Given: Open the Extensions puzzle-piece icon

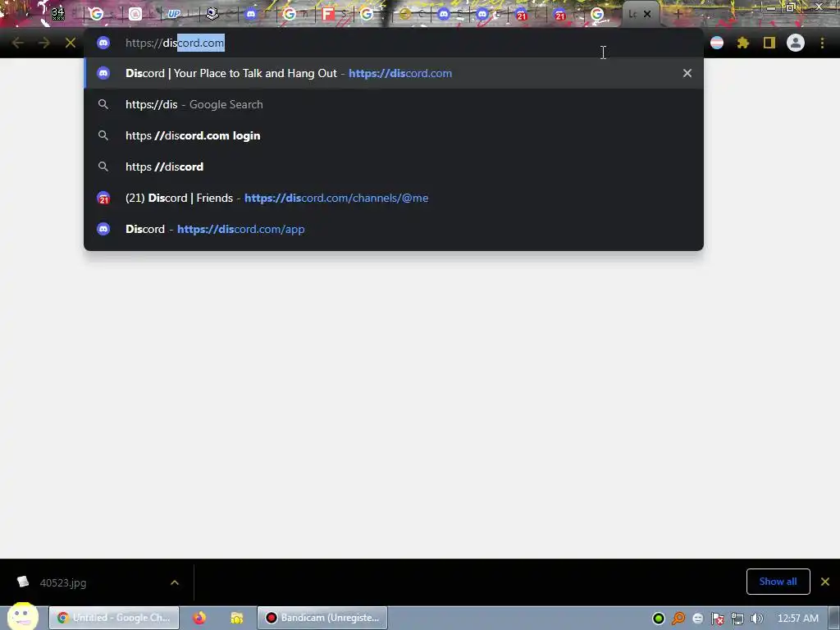Looking at the screenshot, I should click(x=742, y=43).
